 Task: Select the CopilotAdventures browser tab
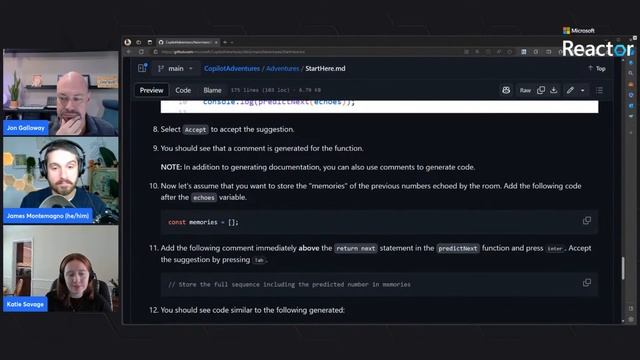(187, 42)
